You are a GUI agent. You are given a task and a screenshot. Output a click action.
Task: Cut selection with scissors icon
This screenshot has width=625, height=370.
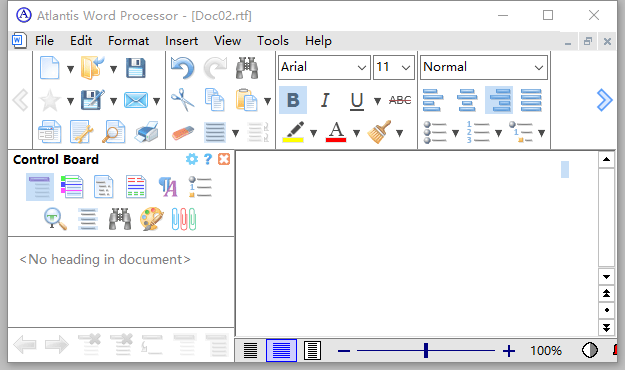(183, 100)
